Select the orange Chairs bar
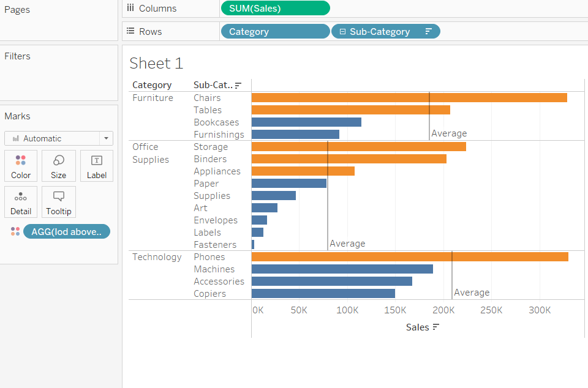This screenshot has height=388, width=588. pyautogui.click(x=409, y=98)
